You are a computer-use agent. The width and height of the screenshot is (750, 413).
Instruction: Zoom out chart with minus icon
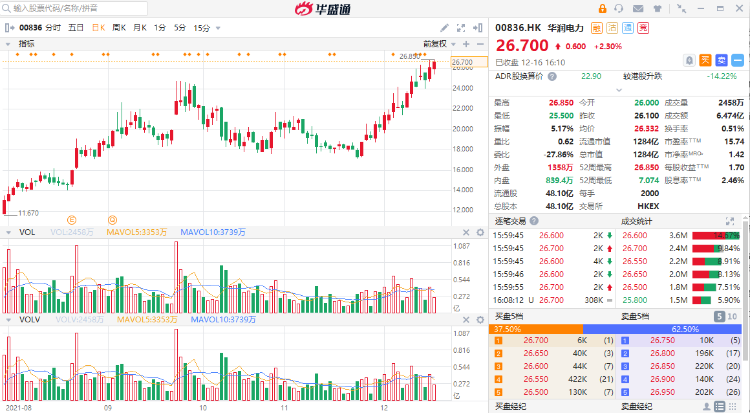(480, 44)
